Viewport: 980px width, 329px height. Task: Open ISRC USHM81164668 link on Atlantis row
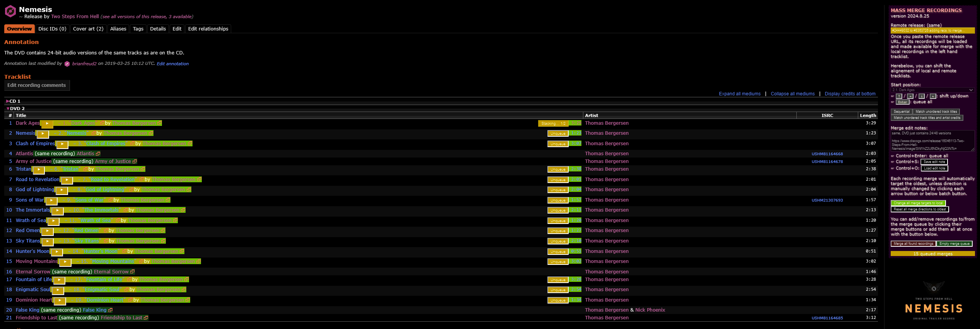pyautogui.click(x=827, y=154)
